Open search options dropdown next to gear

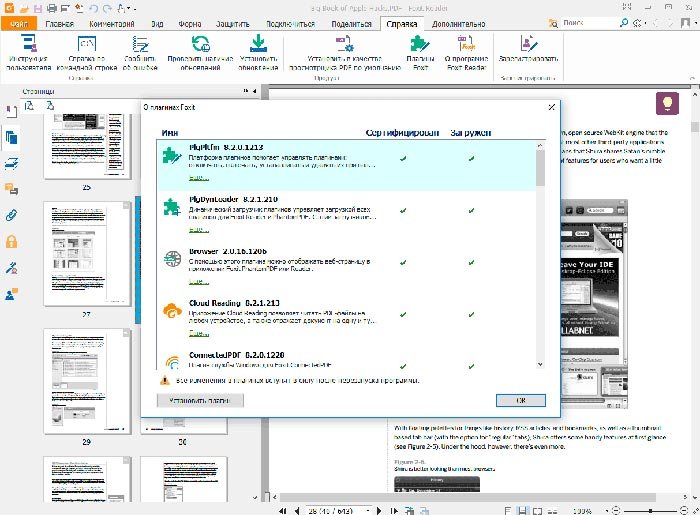click(646, 23)
